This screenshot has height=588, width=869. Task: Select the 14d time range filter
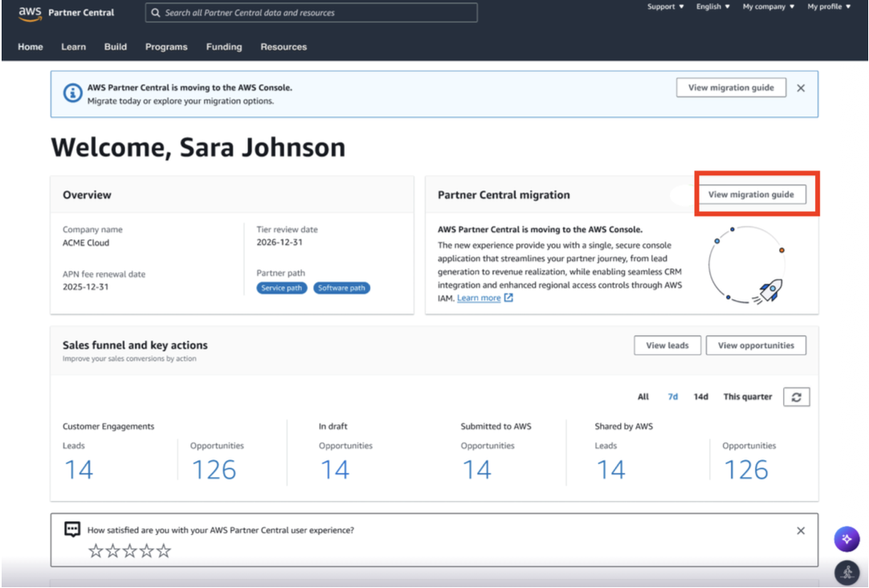700,397
